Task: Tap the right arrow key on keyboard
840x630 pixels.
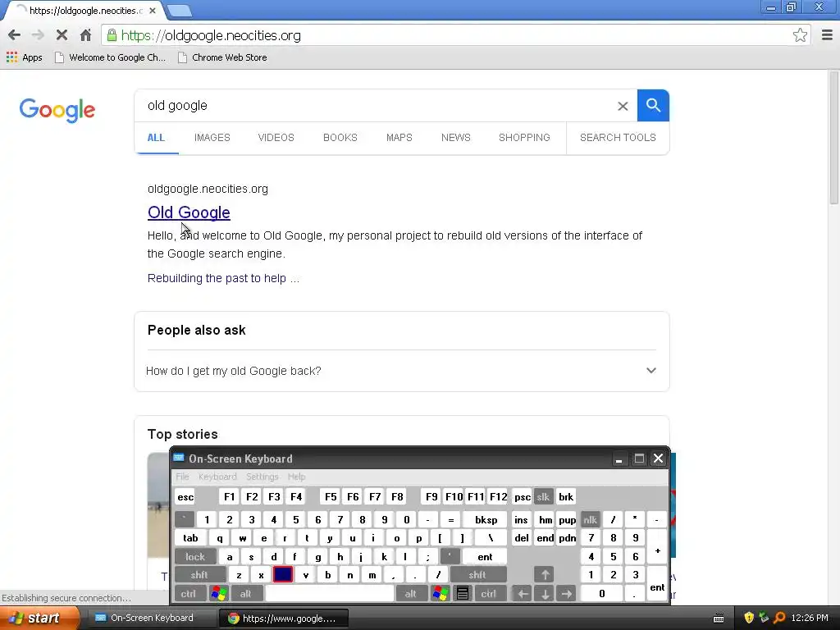Action: (x=566, y=593)
